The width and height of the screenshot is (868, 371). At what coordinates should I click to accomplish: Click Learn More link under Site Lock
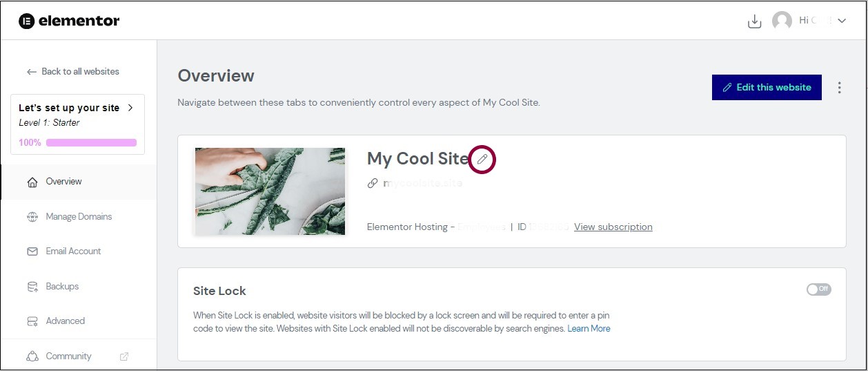tap(589, 329)
